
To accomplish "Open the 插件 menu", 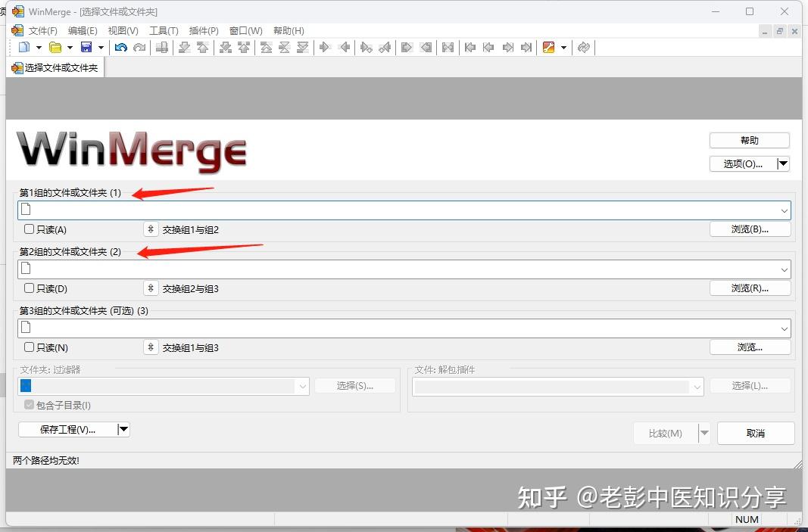I will click(x=203, y=30).
